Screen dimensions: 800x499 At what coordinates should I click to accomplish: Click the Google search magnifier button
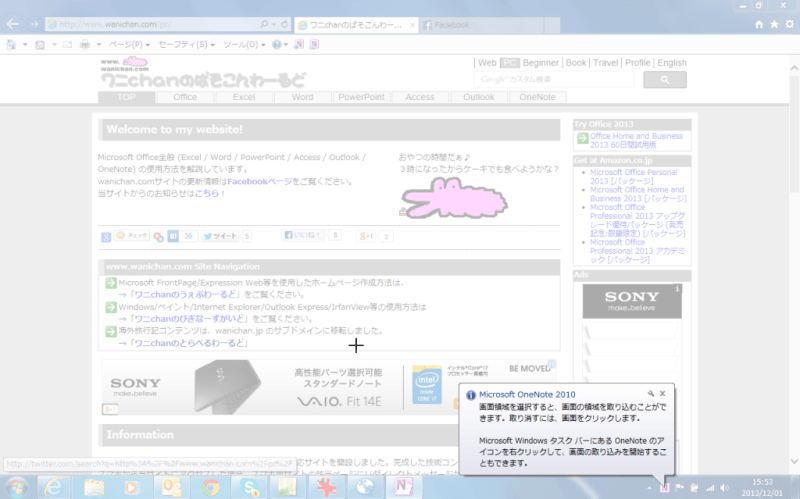pos(665,80)
